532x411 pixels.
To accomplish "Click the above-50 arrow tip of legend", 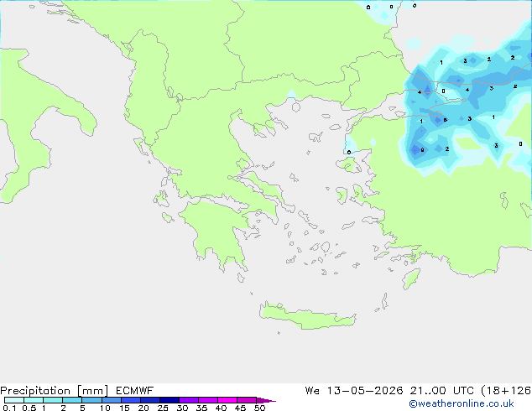I will tap(266, 400).
